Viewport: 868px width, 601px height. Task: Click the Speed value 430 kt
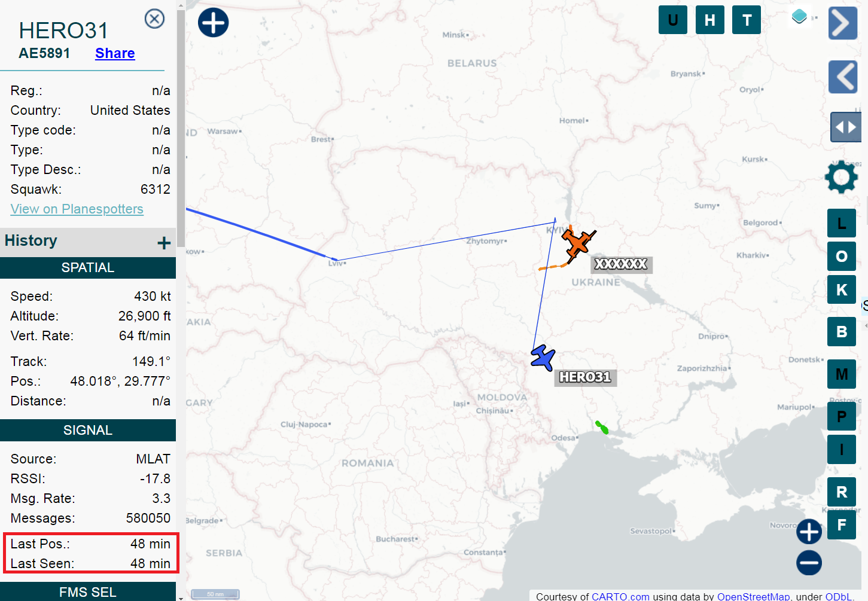153,297
